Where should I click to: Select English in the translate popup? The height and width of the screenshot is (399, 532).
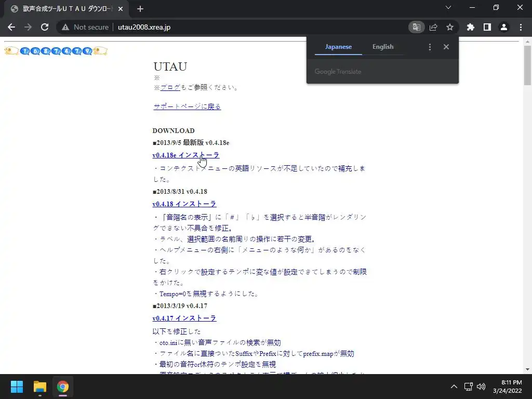(383, 47)
